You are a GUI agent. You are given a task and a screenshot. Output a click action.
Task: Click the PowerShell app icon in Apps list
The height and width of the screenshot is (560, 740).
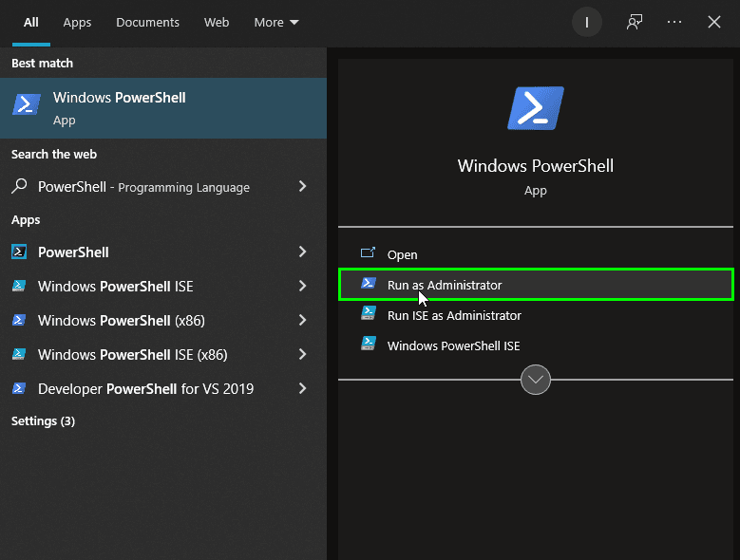(19, 252)
